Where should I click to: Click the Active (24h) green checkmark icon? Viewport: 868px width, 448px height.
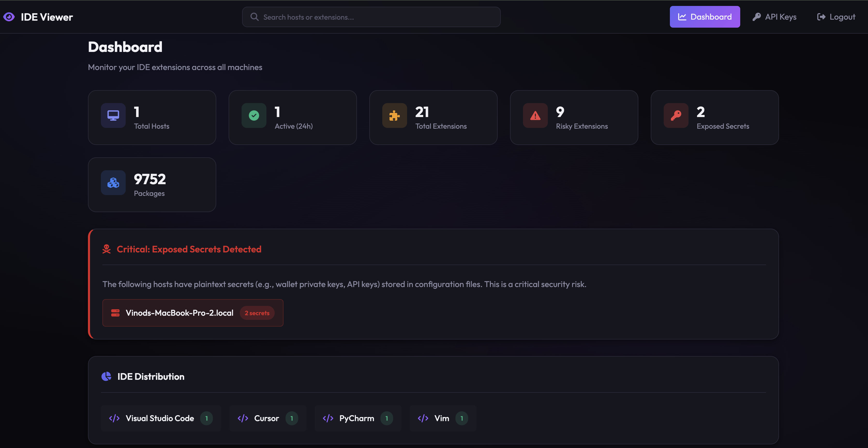(x=254, y=115)
